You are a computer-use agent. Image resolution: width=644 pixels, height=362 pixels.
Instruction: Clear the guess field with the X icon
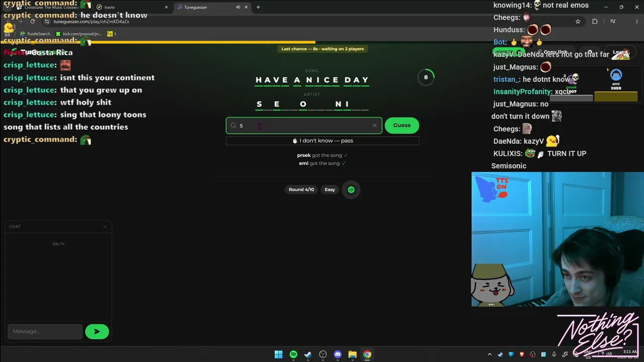pyautogui.click(x=374, y=125)
